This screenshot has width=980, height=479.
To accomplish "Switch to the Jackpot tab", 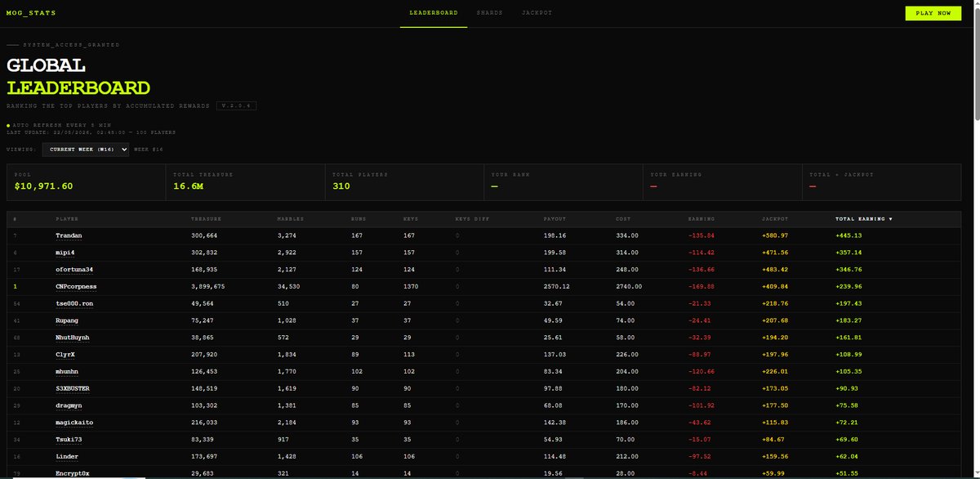I will pos(537,13).
